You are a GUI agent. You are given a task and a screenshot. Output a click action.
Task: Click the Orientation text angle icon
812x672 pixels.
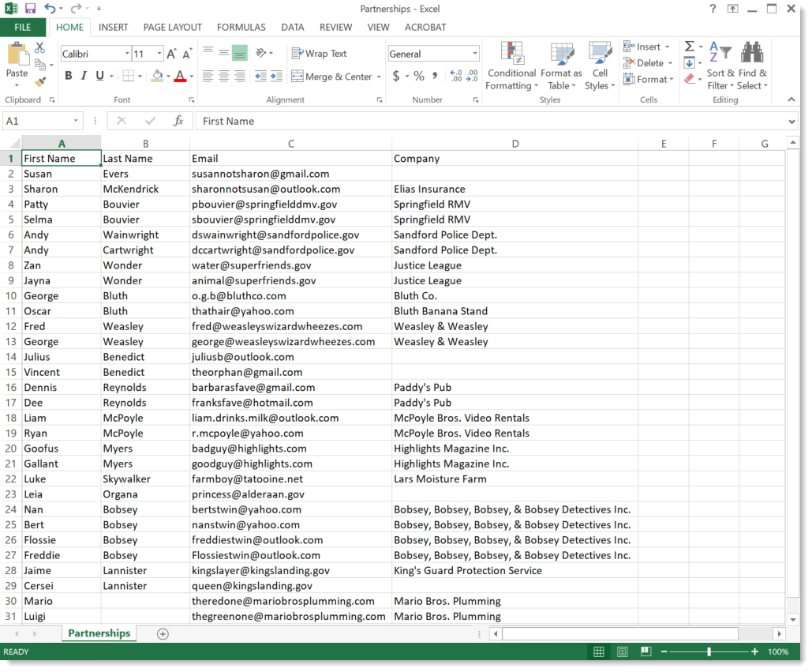(261, 52)
